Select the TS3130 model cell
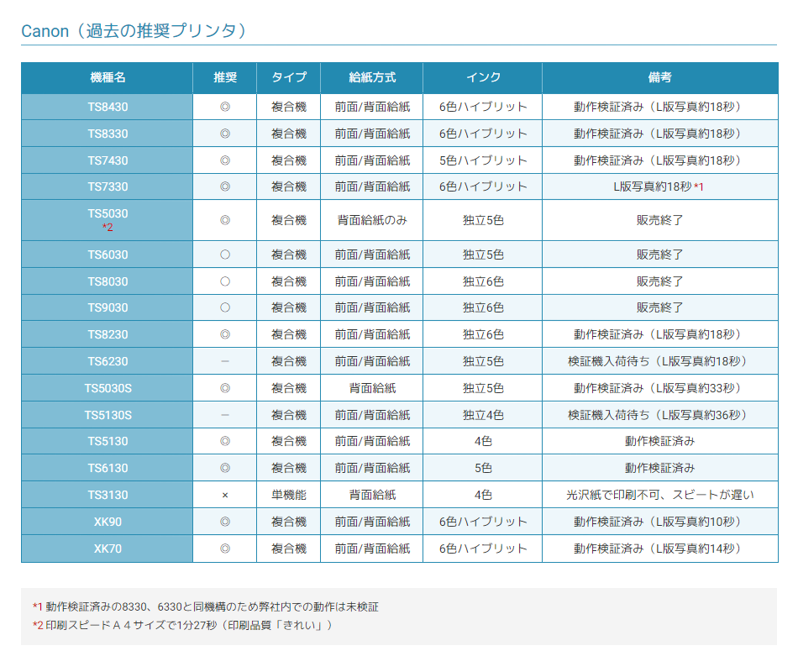Screen dimensions: 798x672 [x=108, y=495]
